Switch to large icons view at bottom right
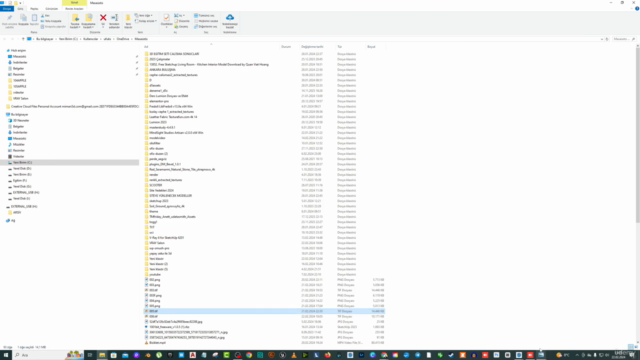 (x=635, y=347)
